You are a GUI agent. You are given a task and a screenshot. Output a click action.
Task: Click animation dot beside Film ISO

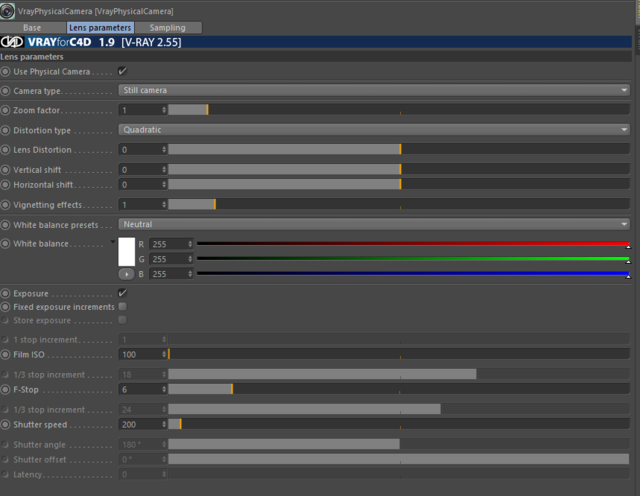5,354
